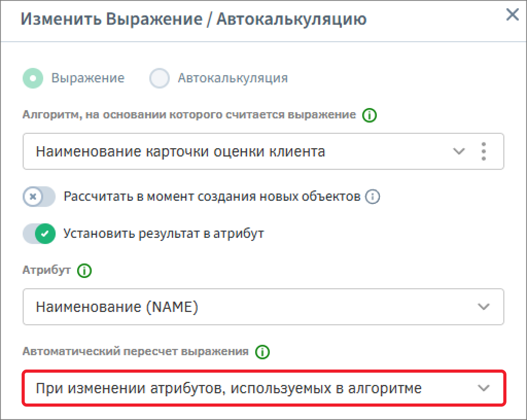Click 'Установить результат в атрибут' label text
Screen dimensions: 527x420
coord(164,233)
